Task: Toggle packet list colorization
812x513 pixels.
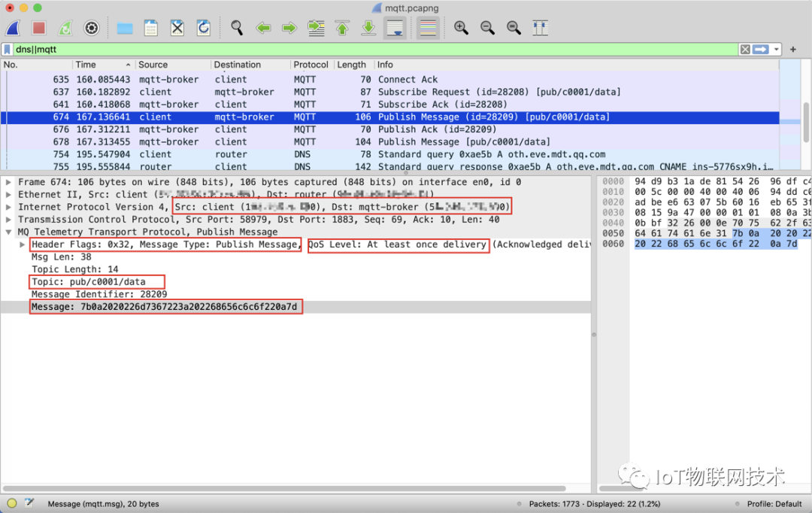Action: point(427,28)
